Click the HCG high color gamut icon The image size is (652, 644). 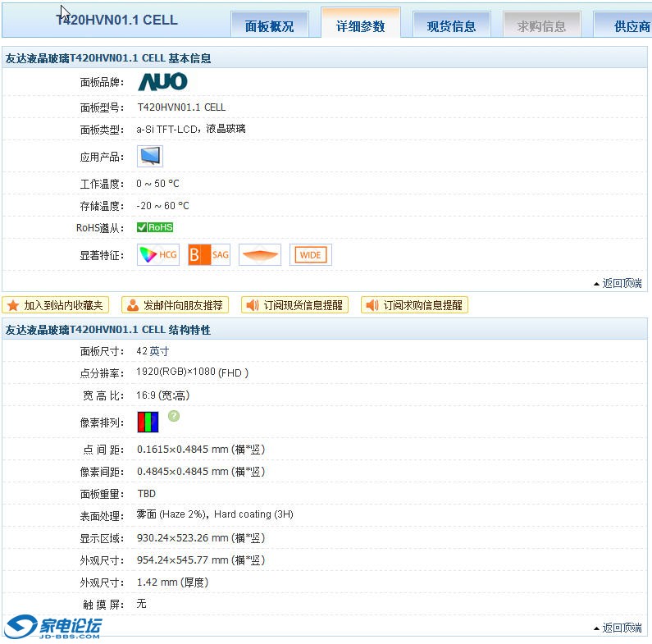point(158,255)
